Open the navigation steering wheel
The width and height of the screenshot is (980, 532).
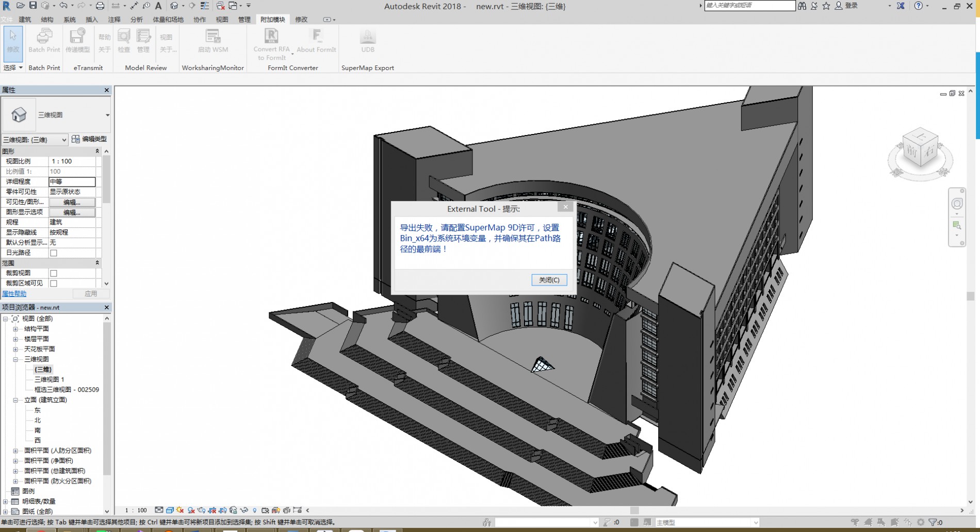957,204
